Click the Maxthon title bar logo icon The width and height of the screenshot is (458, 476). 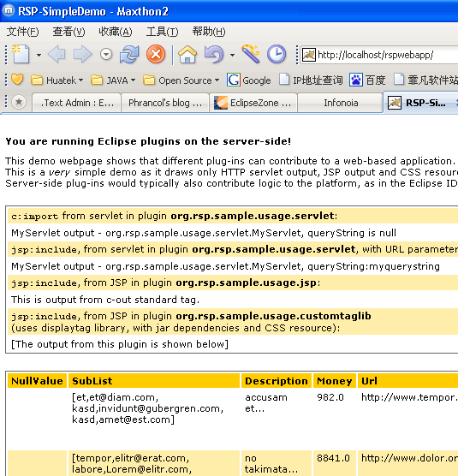tap(9, 10)
